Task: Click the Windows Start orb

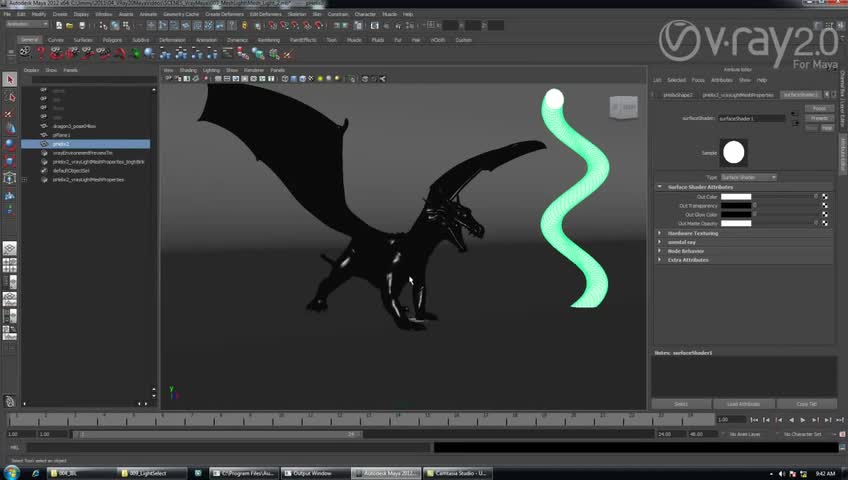Action: click(x=12, y=472)
